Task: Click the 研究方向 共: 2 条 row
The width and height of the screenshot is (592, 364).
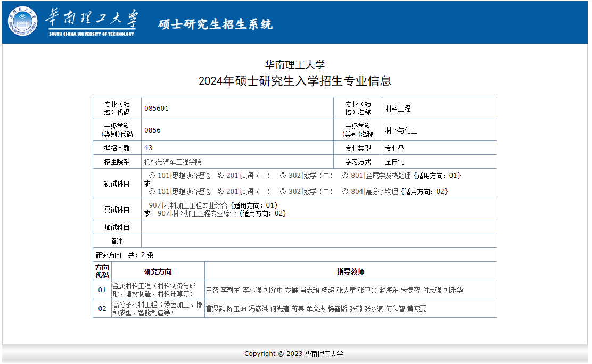Action: 295,255
